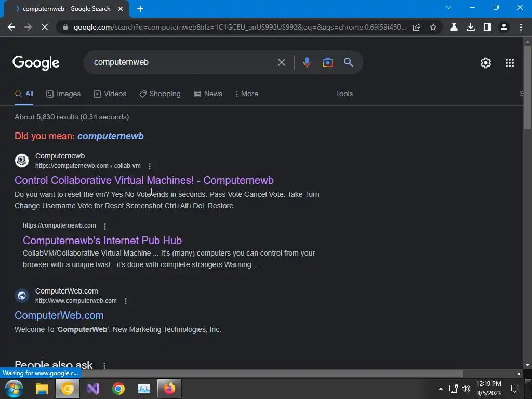Open the monitor app on the taskbar
Screen dimensions: 532x399
pyautogui.click(x=144, y=389)
